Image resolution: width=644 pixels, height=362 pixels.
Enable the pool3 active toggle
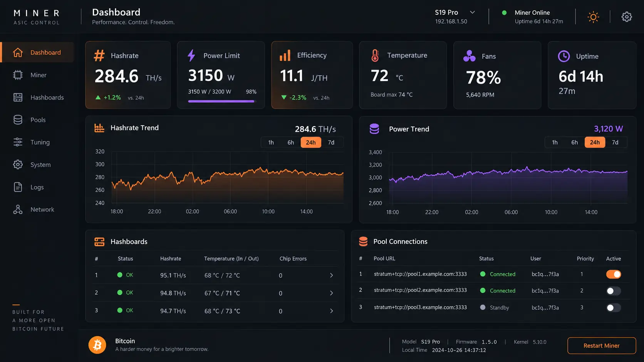[x=614, y=307]
